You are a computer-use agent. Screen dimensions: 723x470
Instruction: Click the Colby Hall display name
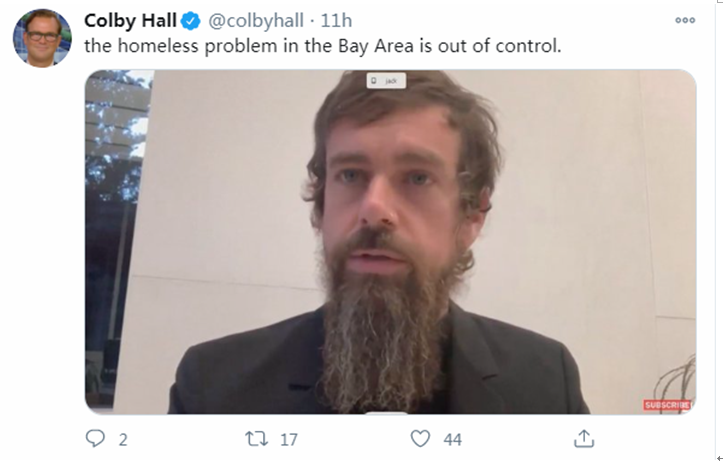tap(130, 21)
